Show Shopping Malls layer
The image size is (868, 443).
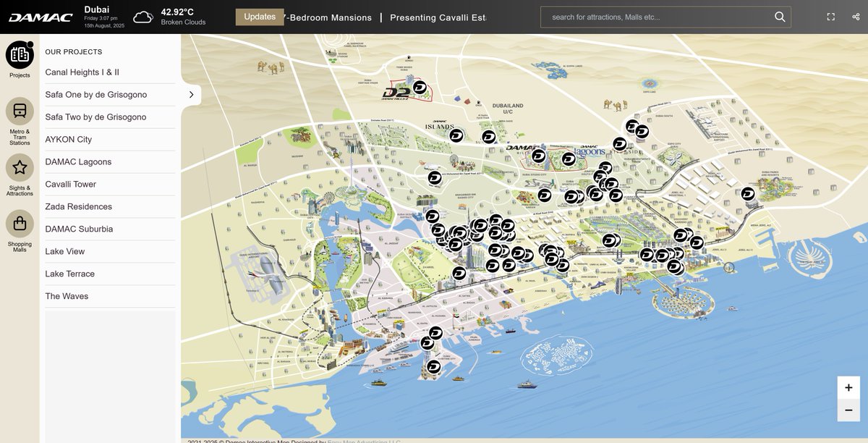click(x=20, y=224)
